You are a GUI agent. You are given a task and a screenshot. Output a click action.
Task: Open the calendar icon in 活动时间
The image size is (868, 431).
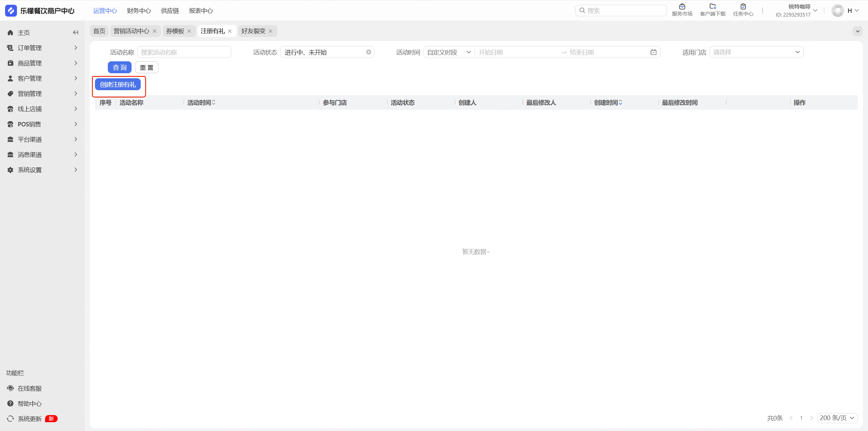coord(653,52)
